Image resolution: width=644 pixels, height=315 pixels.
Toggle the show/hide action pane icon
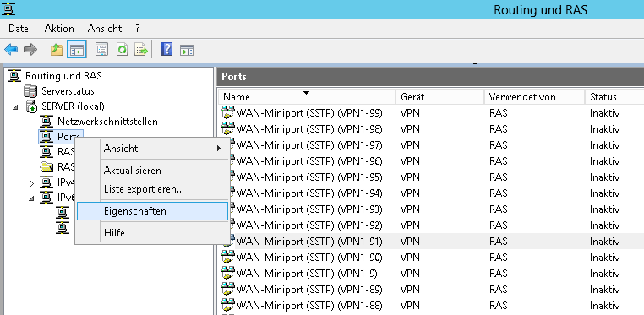187,50
